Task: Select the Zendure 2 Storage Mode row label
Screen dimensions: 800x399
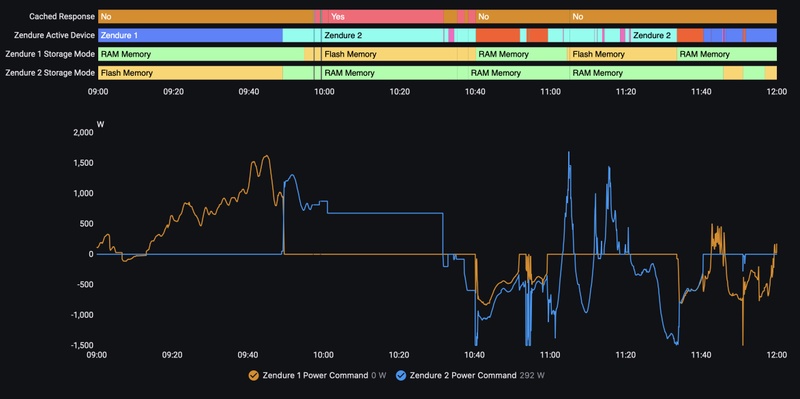Action: point(50,73)
